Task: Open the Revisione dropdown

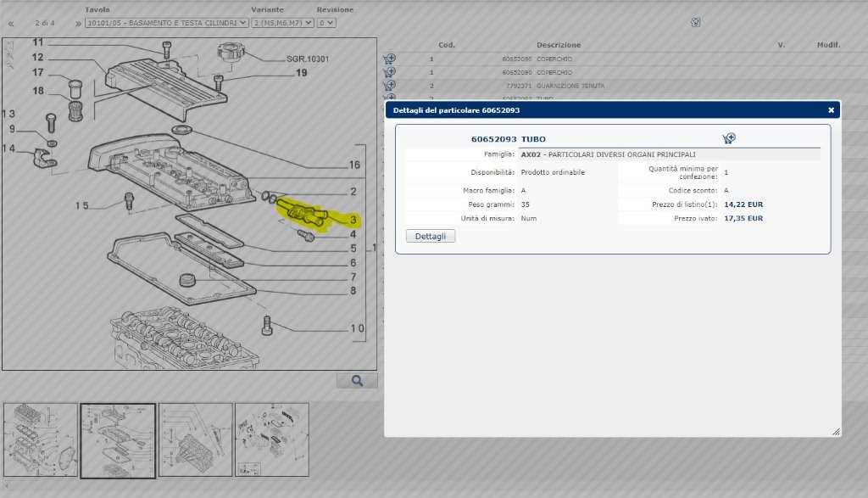Action: pyautogui.click(x=326, y=23)
